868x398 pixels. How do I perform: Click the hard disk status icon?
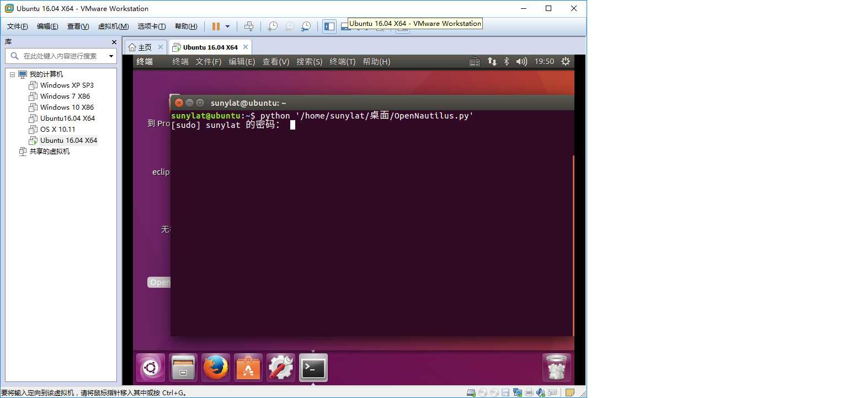(x=471, y=392)
